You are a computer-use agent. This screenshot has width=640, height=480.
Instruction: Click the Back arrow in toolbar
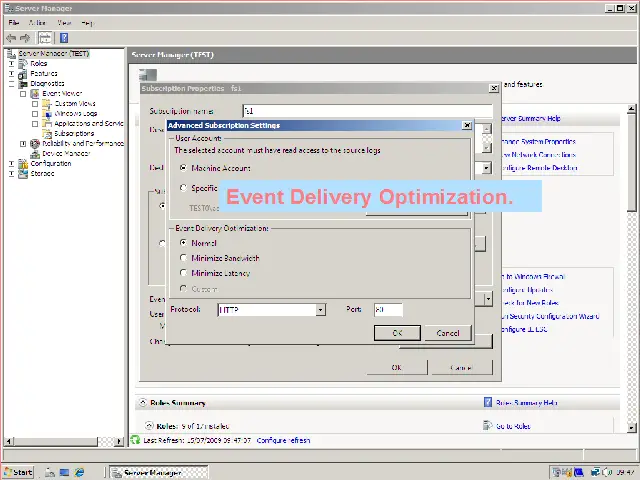pos(11,38)
